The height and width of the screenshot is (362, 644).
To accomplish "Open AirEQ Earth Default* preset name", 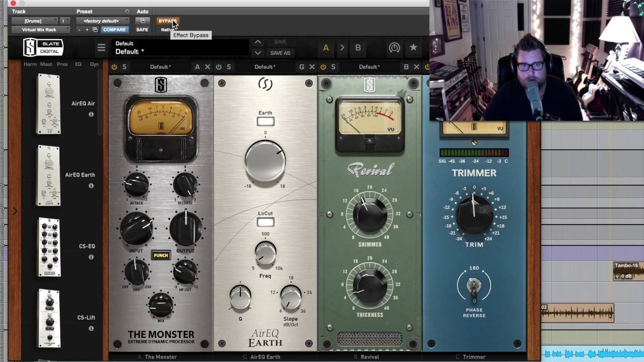I will pos(265,67).
